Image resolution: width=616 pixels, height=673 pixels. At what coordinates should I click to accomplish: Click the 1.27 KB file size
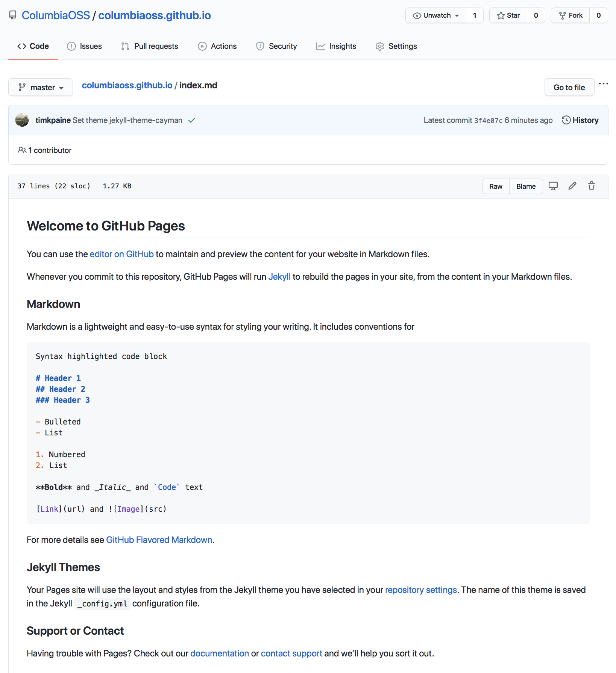tap(117, 186)
